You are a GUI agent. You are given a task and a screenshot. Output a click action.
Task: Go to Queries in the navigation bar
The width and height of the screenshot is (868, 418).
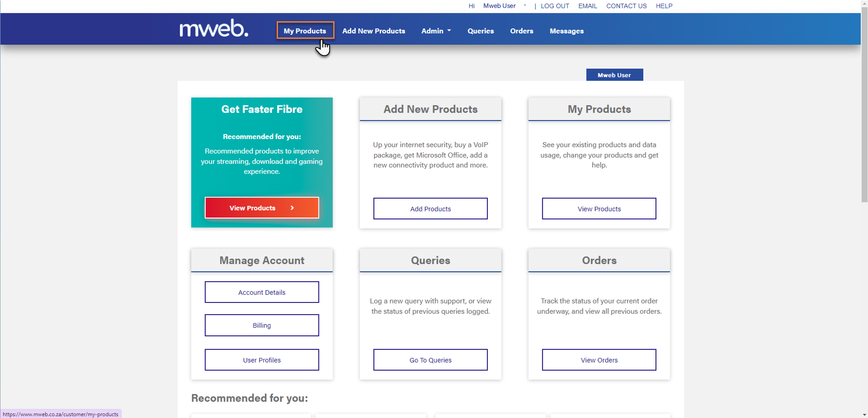[x=480, y=31]
